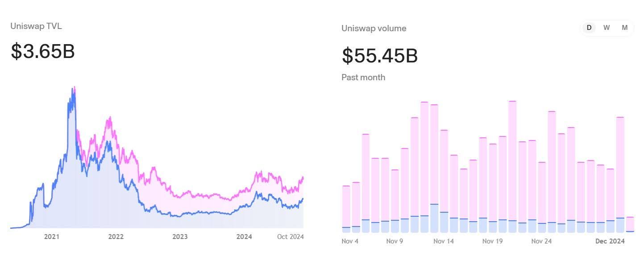Click the $3.65B TVL value
Screen dimensions: 644x264
coord(43,52)
